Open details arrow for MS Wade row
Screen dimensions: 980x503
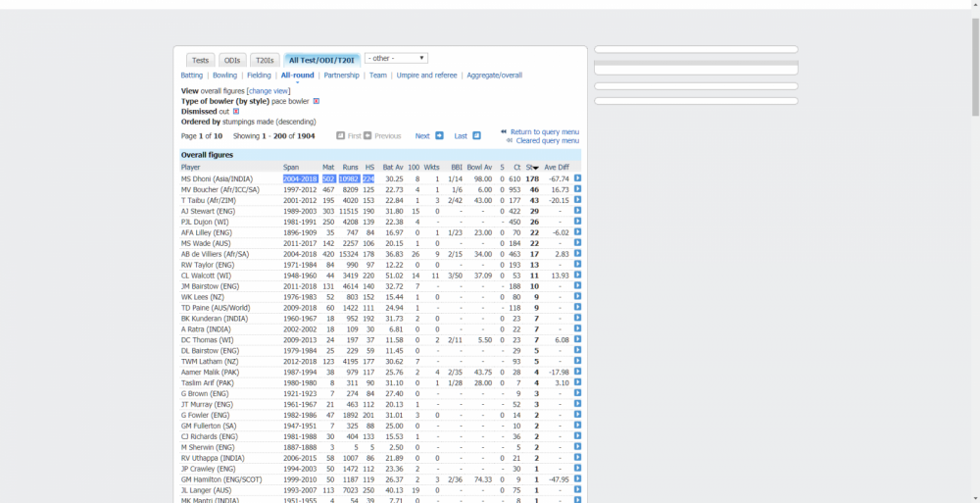pos(577,243)
